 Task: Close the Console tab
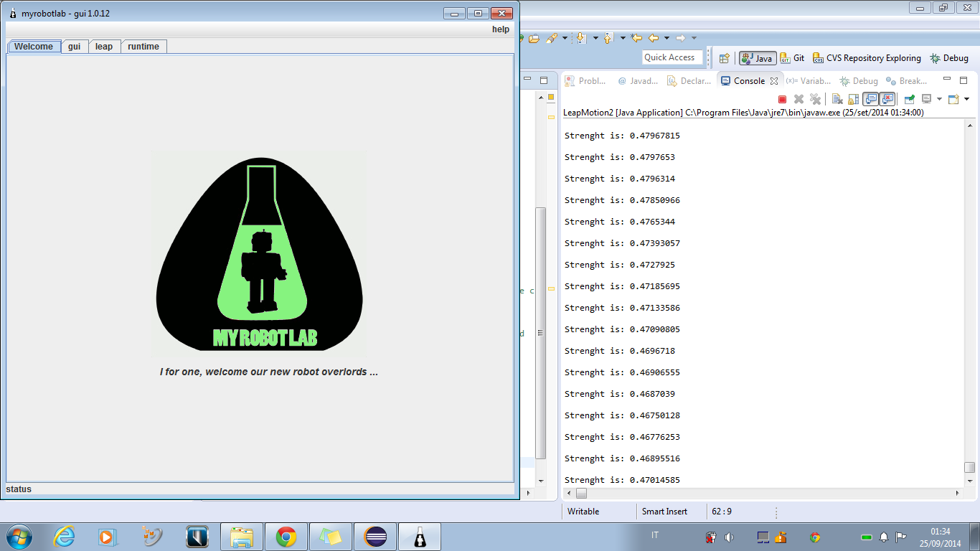click(x=774, y=81)
